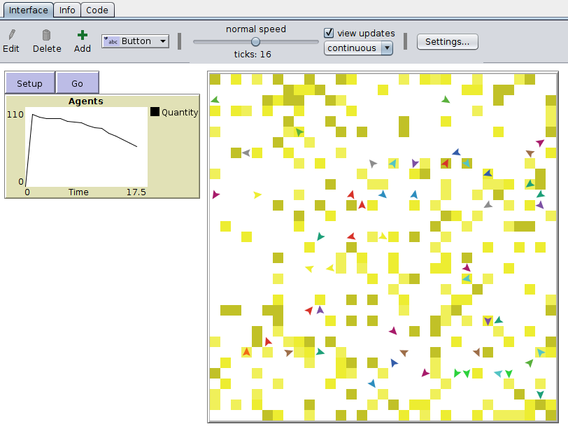Click the Agents plot area

point(86,147)
